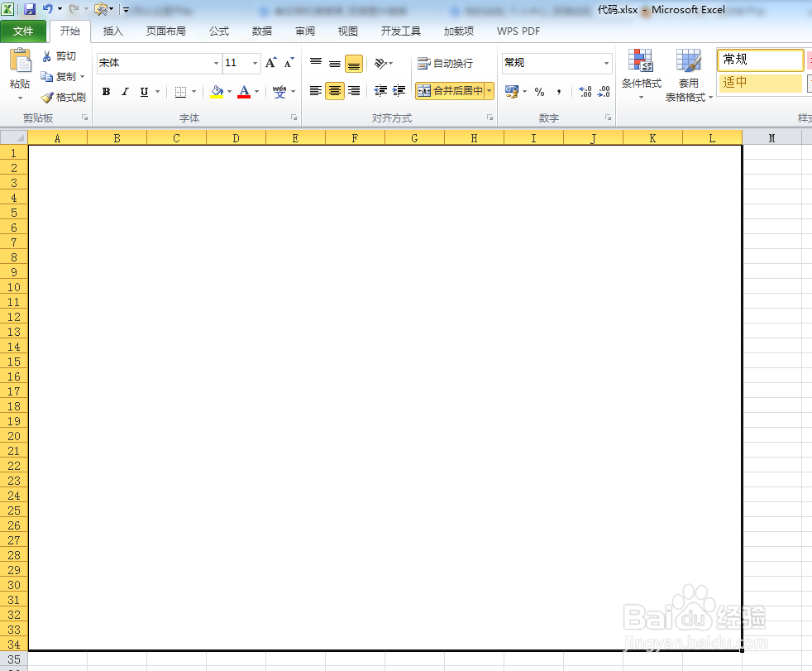Expand the font color dropdown arrow
812x671 pixels.
pyautogui.click(x=256, y=92)
